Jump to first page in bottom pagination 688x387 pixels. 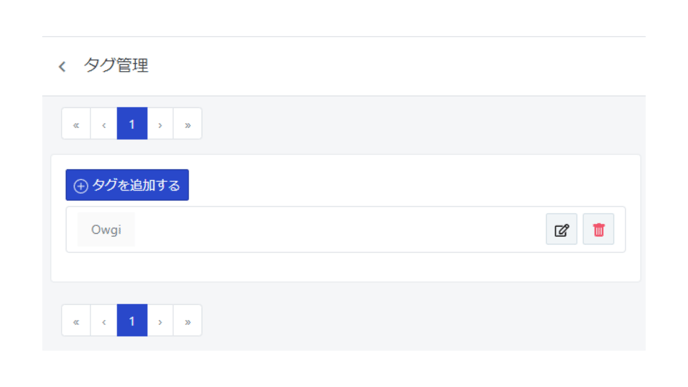(x=76, y=321)
